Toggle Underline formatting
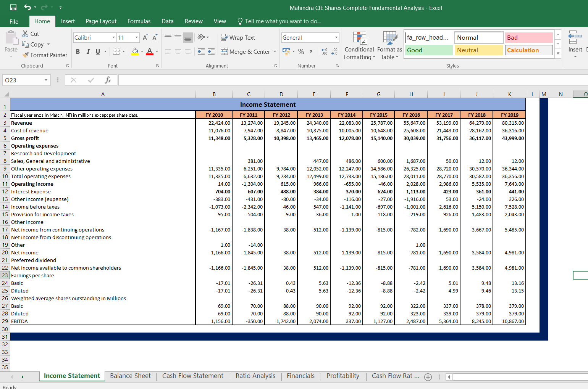This screenshot has height=389, width=588. [98, 51]
